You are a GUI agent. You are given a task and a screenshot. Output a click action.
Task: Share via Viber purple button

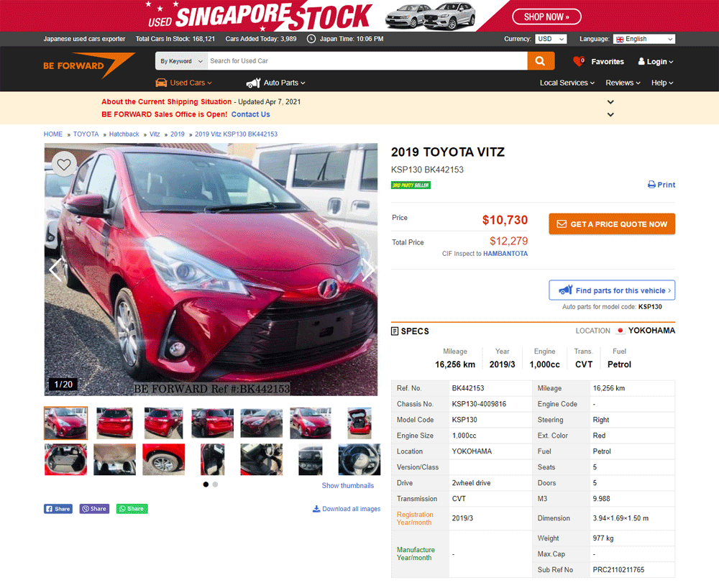[94, 509]
